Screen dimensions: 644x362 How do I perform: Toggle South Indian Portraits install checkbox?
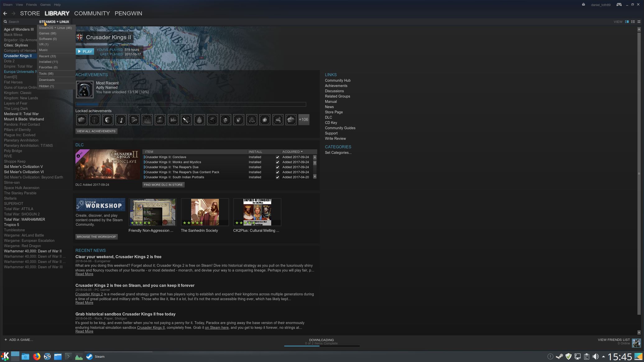pyautogui.click(x=277, y=177)
